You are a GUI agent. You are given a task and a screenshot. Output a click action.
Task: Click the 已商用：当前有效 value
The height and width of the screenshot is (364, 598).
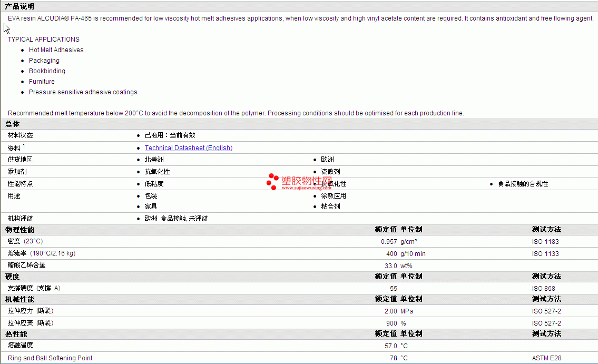pyautogui.click(x=170, y=135)
